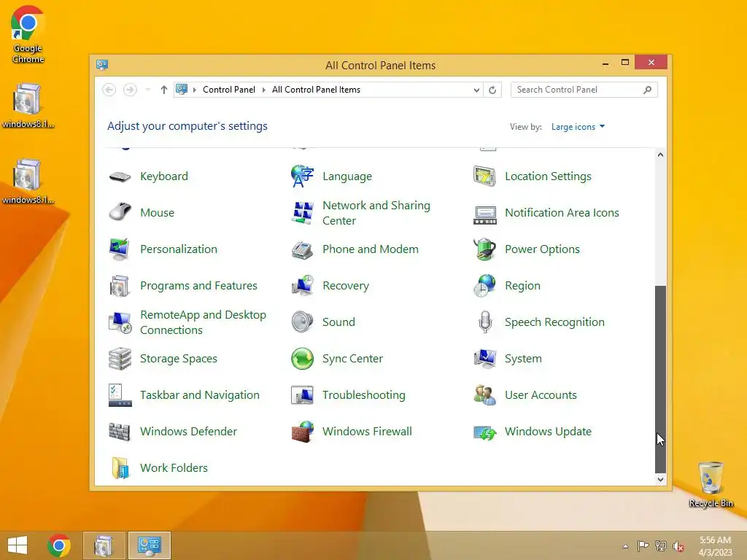747x560 pixels.
Task: Click the network tray icon
Action: point(661,546)
